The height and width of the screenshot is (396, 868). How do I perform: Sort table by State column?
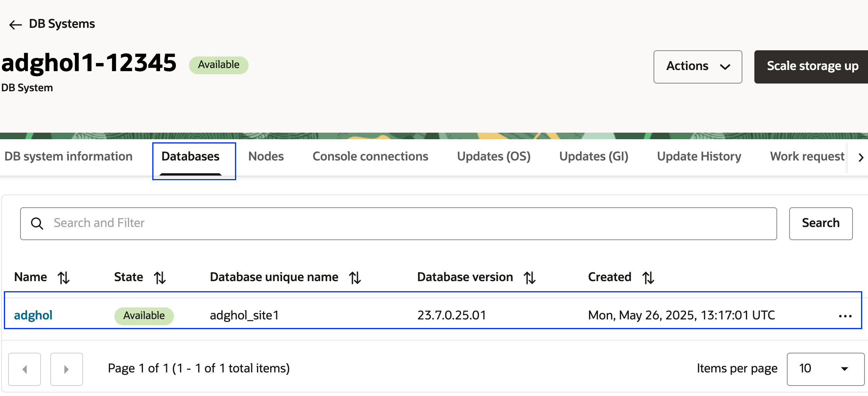click(160, 278)
